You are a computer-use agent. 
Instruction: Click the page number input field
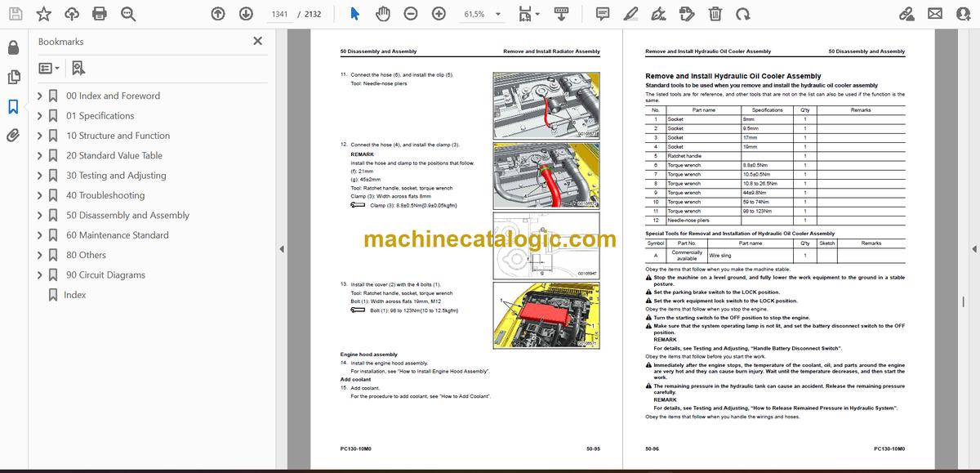279,14
